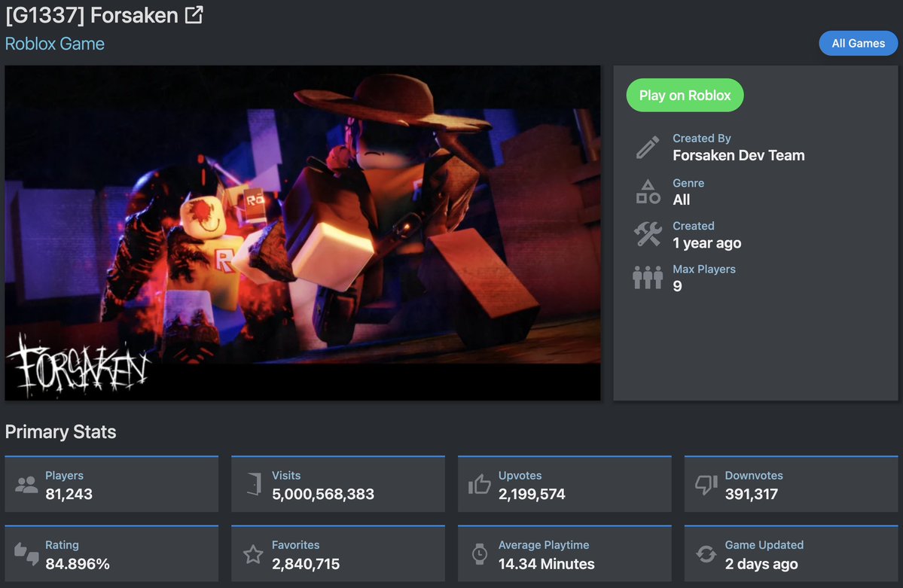Select the Visits value 5,000,568,383

click(323, 494)
